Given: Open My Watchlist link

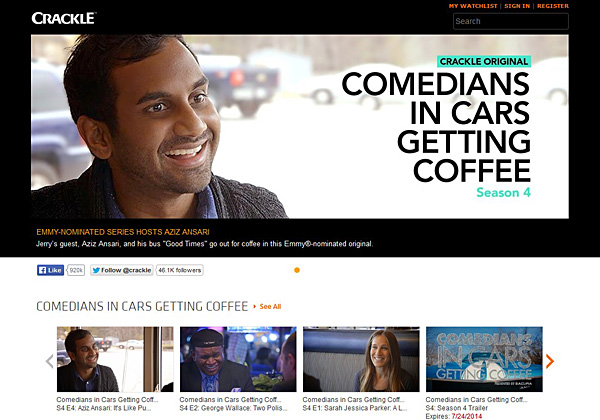Looking at the screenshot, I should pos(473,6).
